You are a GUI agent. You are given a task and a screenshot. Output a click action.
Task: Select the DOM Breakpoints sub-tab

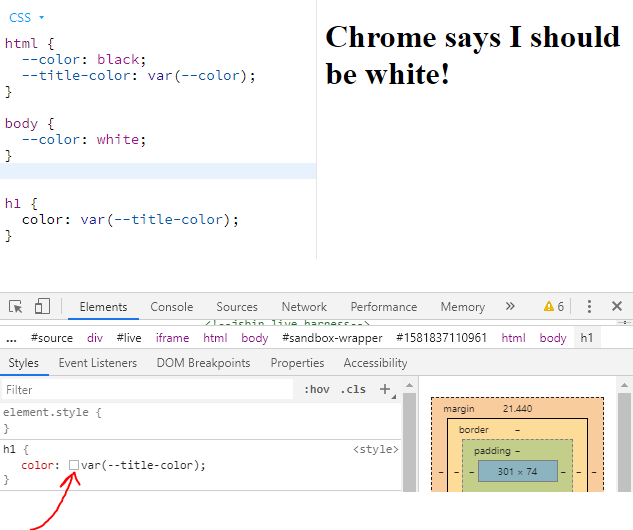[203, 363]
